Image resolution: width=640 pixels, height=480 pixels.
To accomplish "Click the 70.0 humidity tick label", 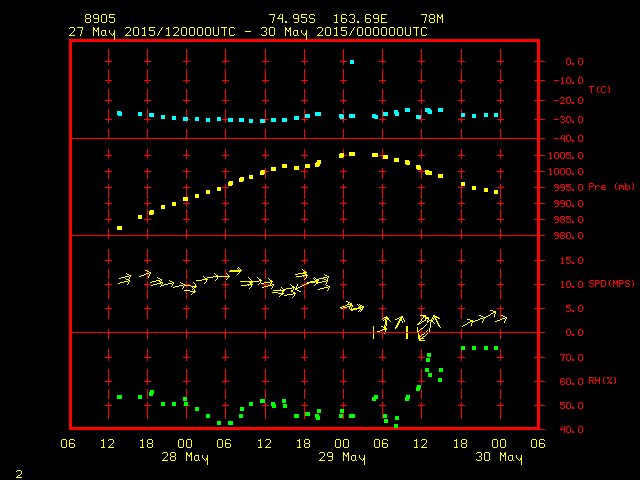I will click(x=571, y=358).
